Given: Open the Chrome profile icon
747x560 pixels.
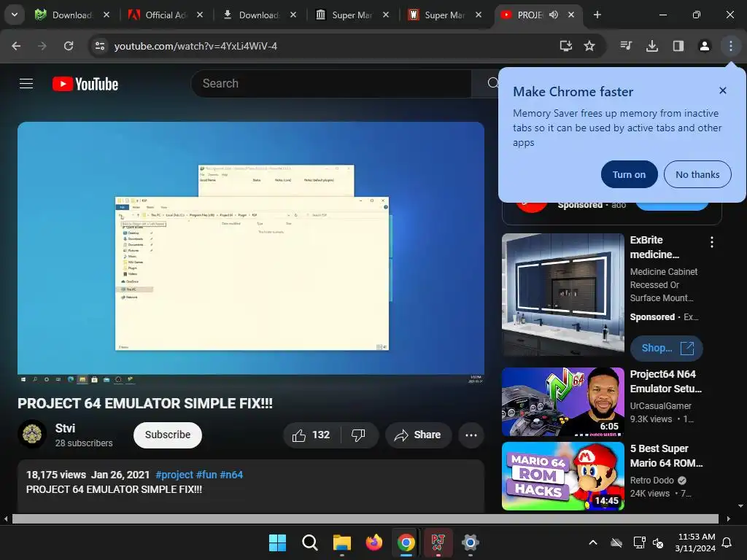Looking at the screenshot, I should tap(704, 46).
